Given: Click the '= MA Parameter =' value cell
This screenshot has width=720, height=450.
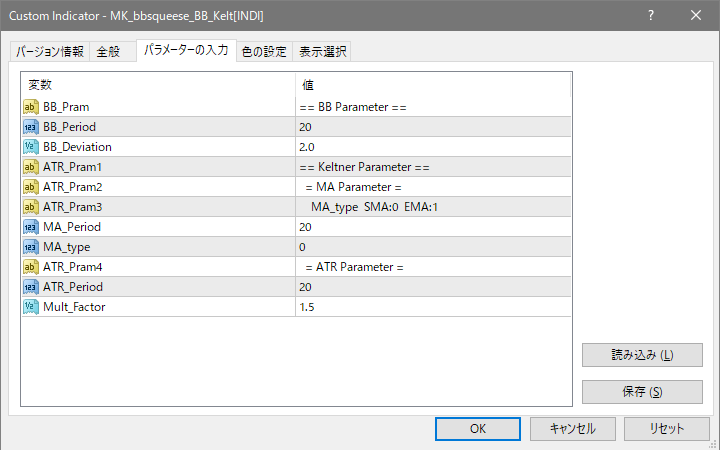Looking at the screenshot, I should [433, 187].
